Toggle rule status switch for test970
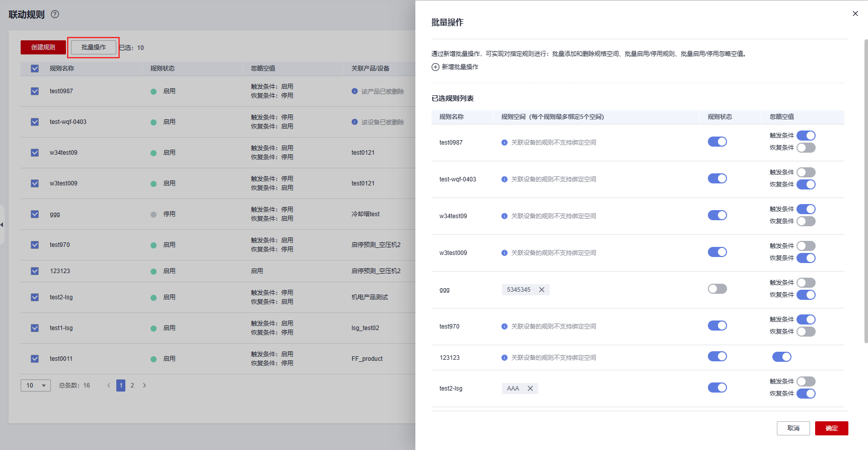Image resolution: width=868 pixels, height=450 pixels. click(x=717, y=326)
